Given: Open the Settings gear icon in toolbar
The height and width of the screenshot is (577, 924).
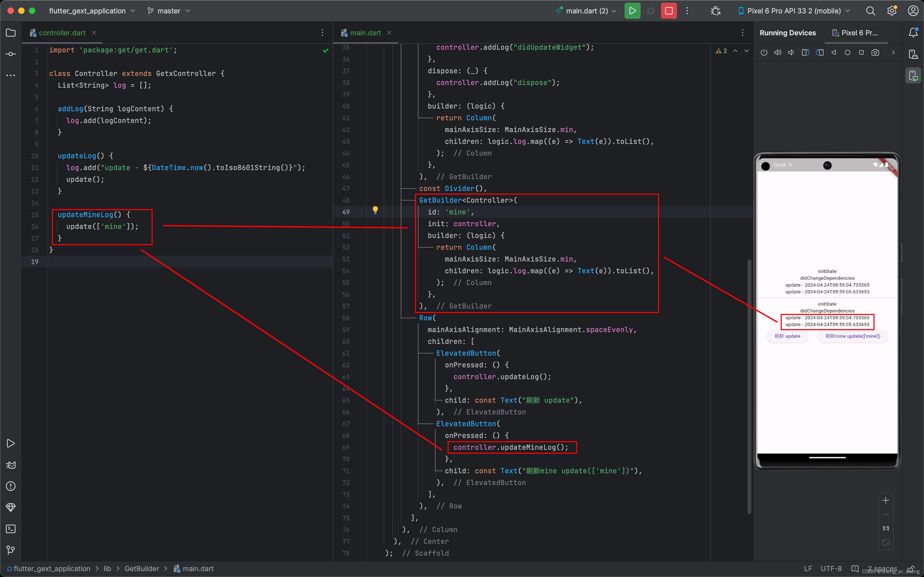Looking at the screenshot, I should (891, 11).
